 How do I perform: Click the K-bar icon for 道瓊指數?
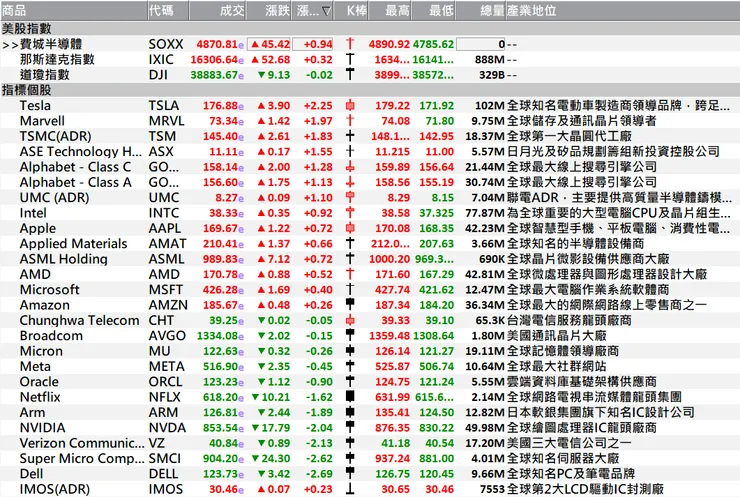click(x=350, y=75)
